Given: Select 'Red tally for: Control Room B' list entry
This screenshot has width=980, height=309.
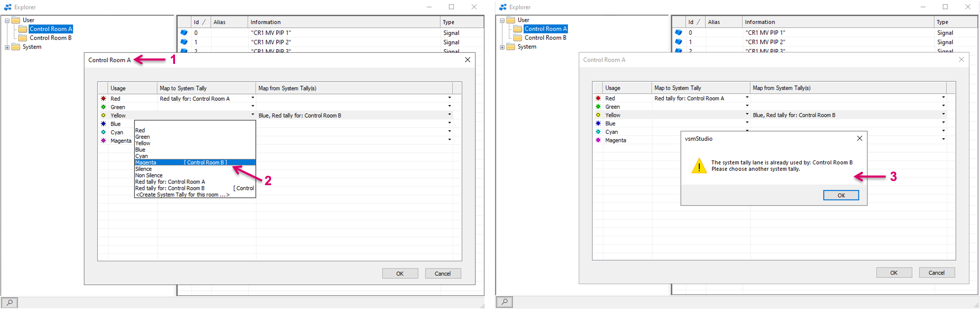Looking at the screenshot, I should [x=170, y=188].
